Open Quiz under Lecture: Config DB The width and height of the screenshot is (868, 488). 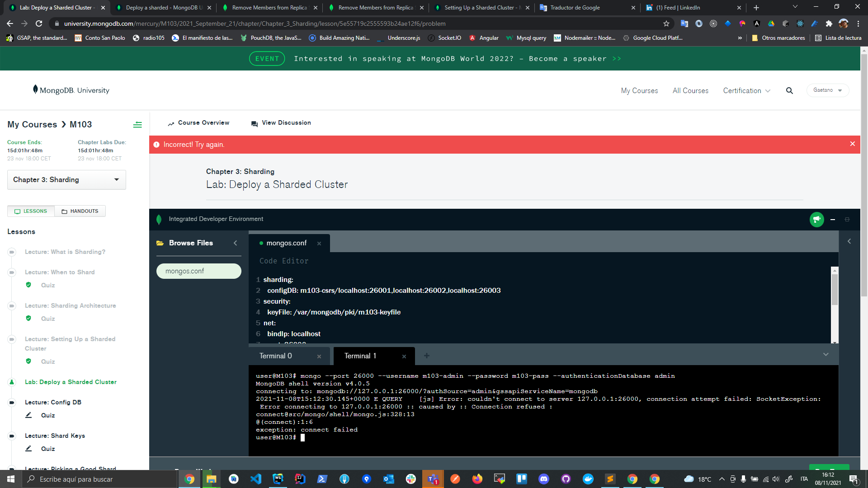click(x=48, y=416)
